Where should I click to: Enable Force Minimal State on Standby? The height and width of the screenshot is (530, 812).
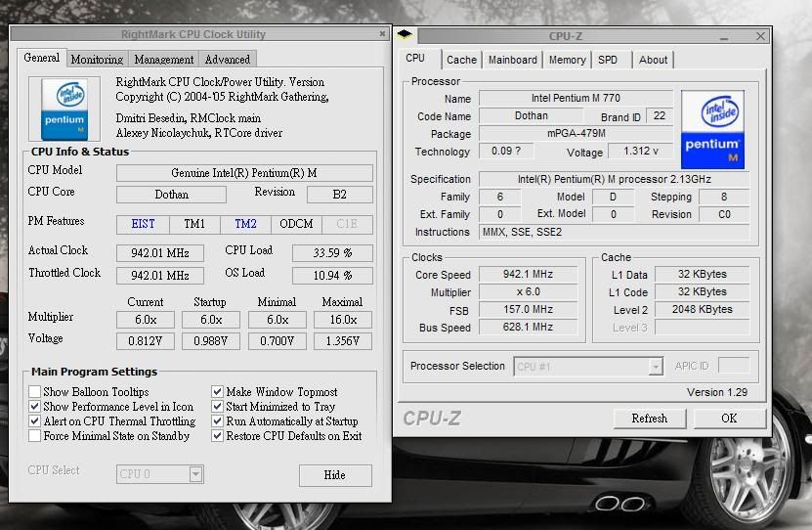[x=35, y=436]
